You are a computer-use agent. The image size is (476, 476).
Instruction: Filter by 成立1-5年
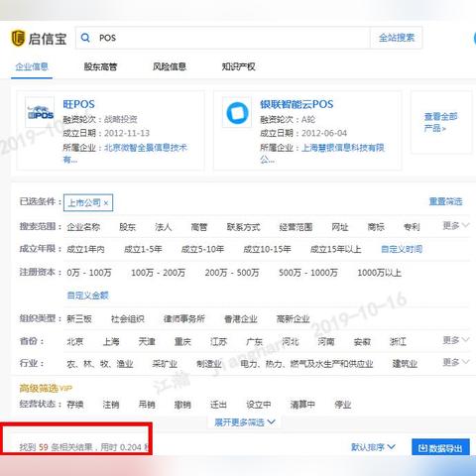[143, 249]
